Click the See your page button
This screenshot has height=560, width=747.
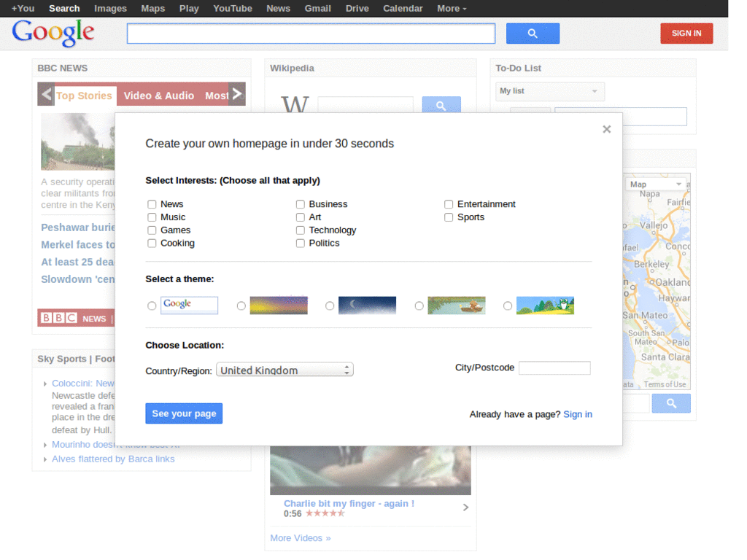pyautogui.click(x=184, y=413)
